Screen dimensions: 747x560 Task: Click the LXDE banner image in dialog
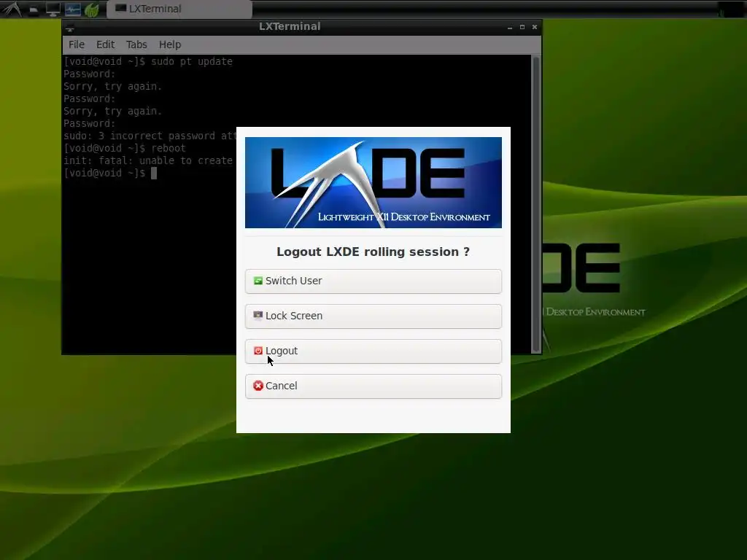[373, 182]
